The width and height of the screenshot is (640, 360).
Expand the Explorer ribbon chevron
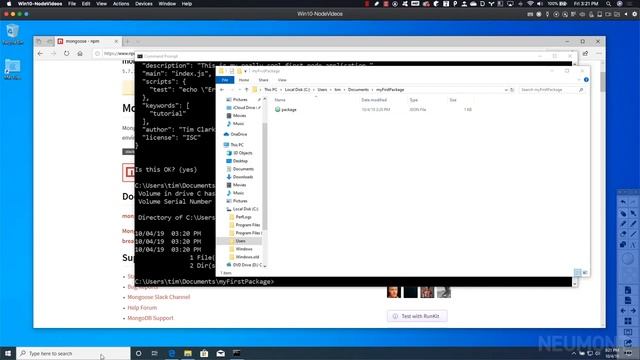click(x=579, y=80)
